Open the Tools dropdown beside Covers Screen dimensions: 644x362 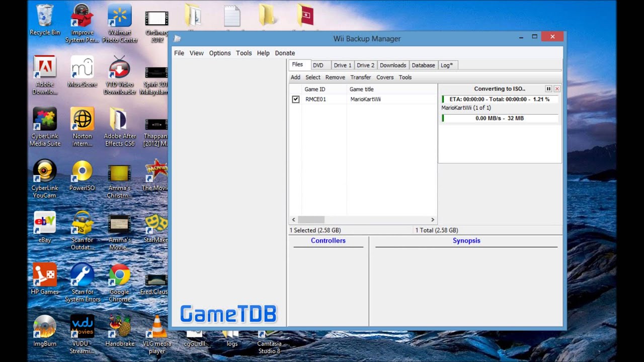pyautogui.click(x=405, y=77)
